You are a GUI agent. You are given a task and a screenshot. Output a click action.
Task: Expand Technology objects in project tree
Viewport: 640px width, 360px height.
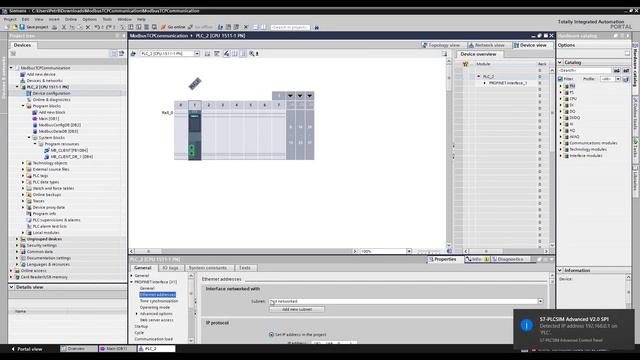pos(23,163)
